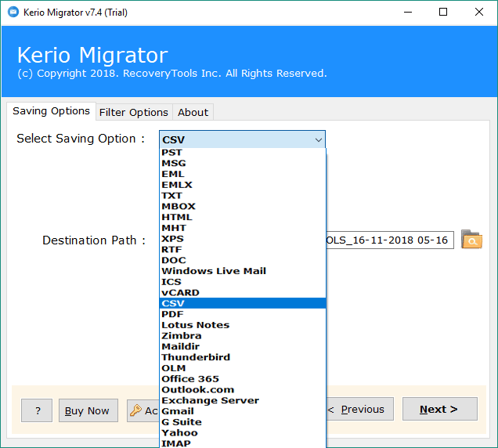
Task: Choose MSG from the saving list
Action: click(x=243, y=164)
